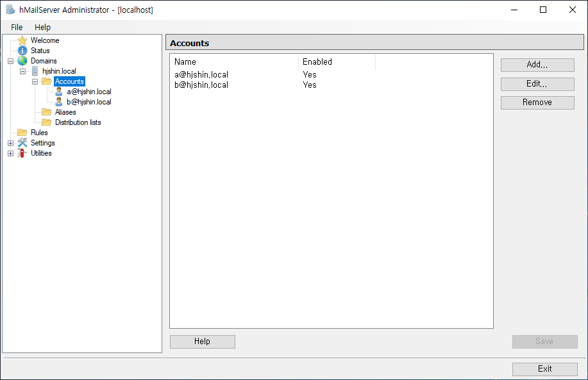This screenshot has width=588, height=380.
Task: Click the Accounts folder icon
Action: (47, 81)
